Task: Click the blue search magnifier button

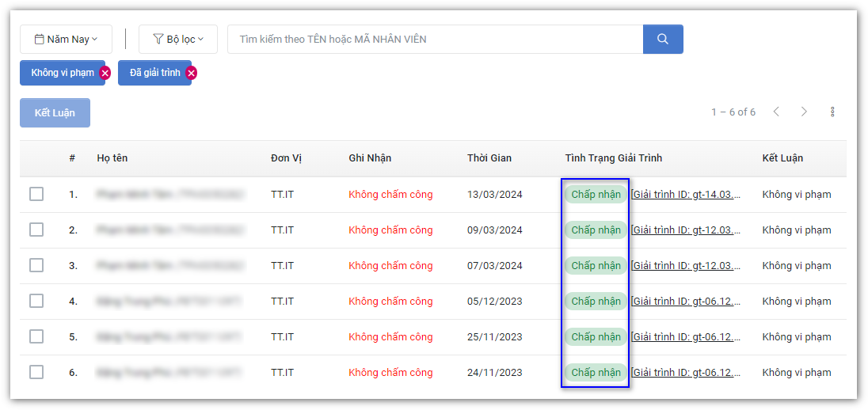Action: (662, 39)
